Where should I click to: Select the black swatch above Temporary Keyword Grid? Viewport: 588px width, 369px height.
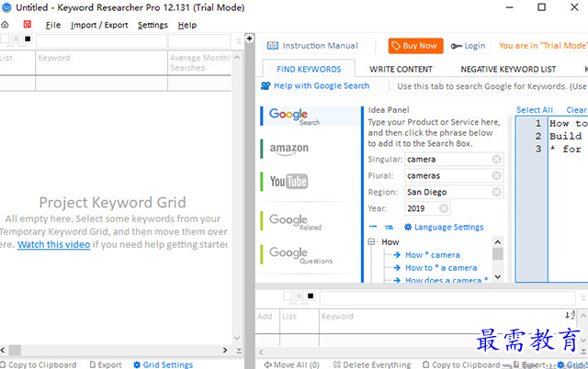point(311,296)
